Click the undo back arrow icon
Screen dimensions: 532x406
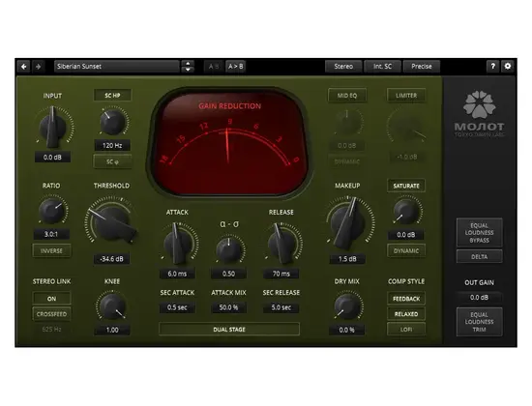[24, 67]
